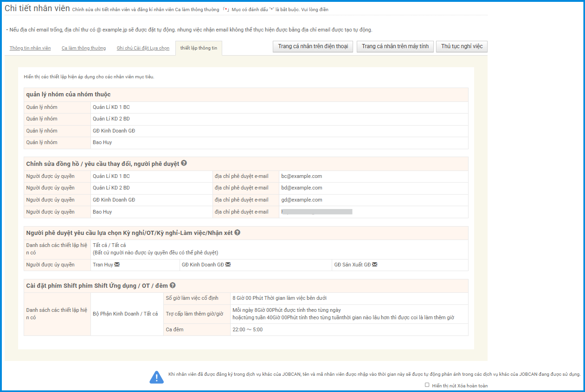This screenshot has height=392, width=585.
Task: Click the gd@example.com approval email
Action: 302,200
